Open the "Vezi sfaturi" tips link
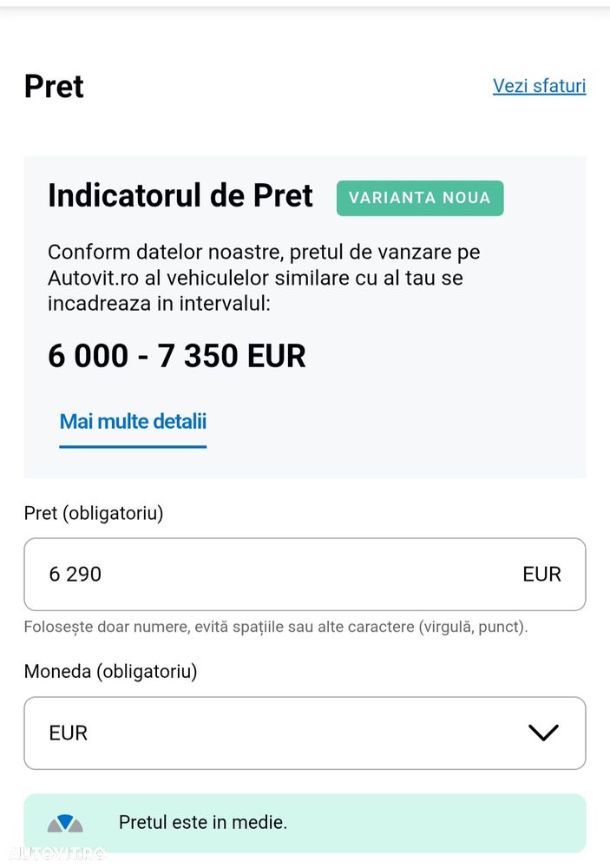The width and height of the screenshot is (610, 868). [x=539, y=86]
